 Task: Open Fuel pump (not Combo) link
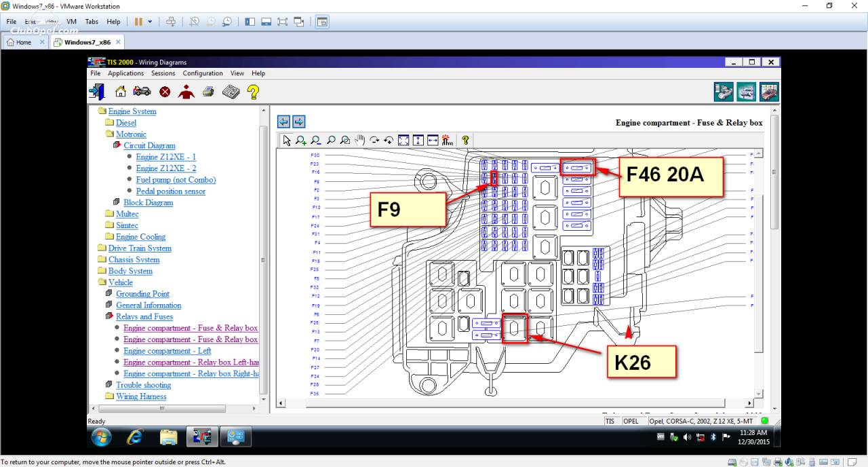point(176,180)
